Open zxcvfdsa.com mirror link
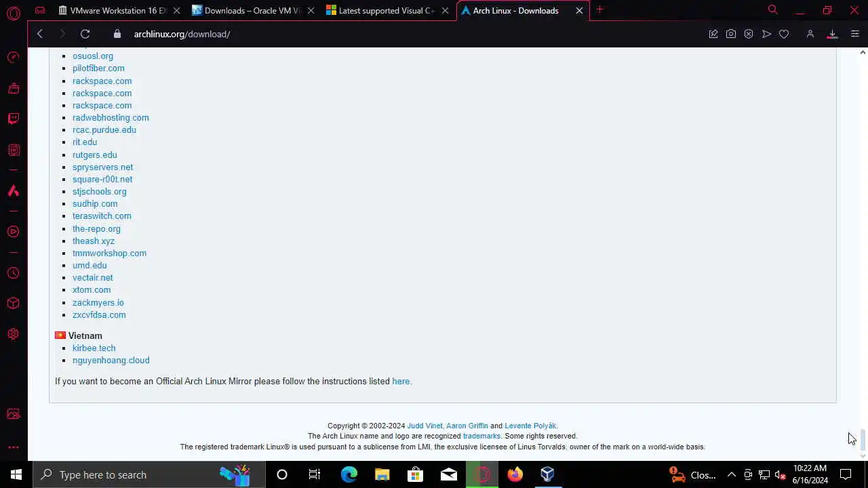This screenshot has height=488, width=868. [99, 315]
